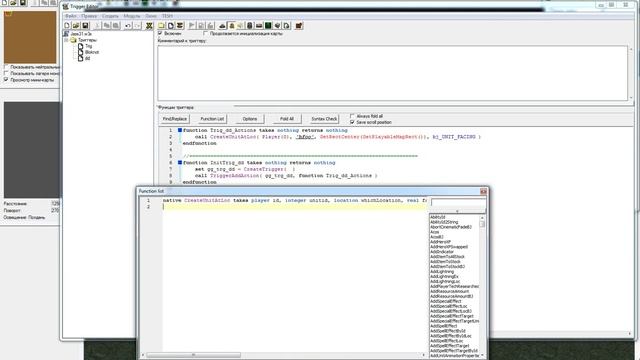Click the New Condition toolbar icon
The image size is (640, 360).
click(x=201, y=26)
